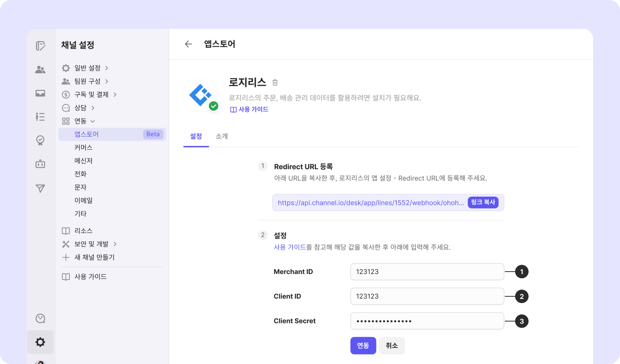Open 메신저 integration settings
The width and height of the screenshot is (620, 364).
click(83, 161)
